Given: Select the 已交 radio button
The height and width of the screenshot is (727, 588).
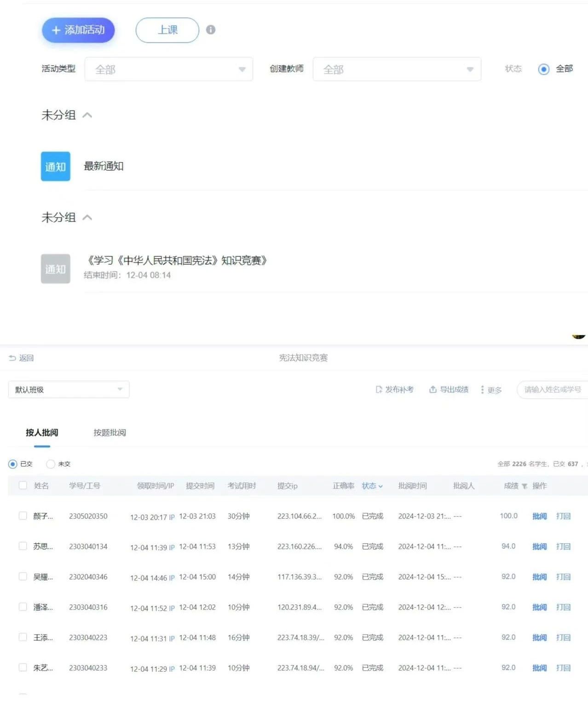Looking at the screenshot, I should [13, 464].
